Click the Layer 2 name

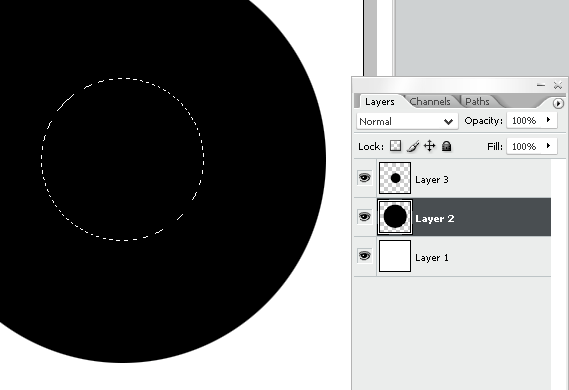tap(435, 219)
